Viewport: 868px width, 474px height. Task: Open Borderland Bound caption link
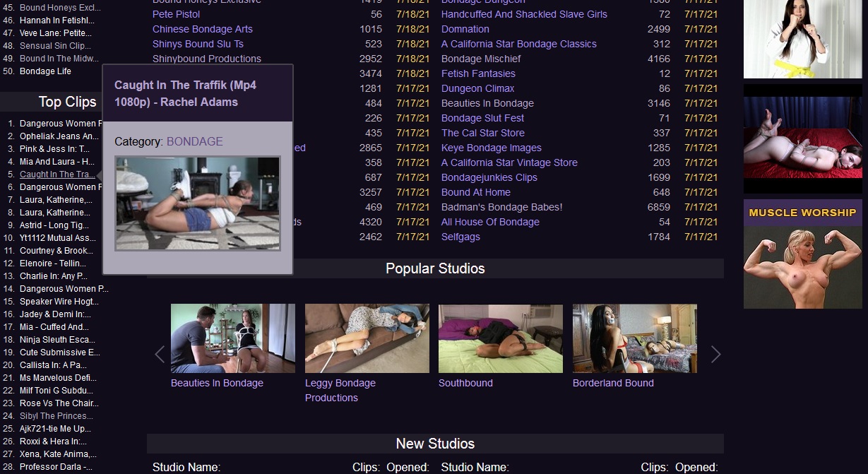[613, 383]
